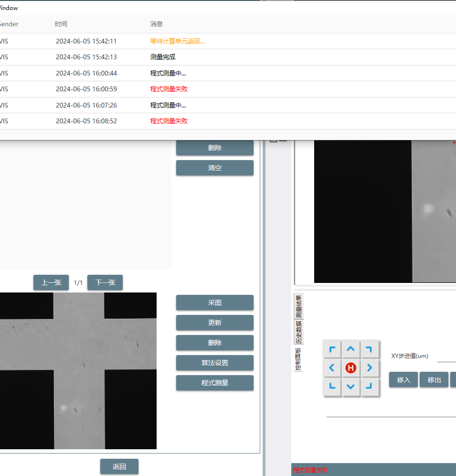The height and width of the screenshot is (476, 456).
Task: Start 程式测量 measurement
Action: pos(215,383)
